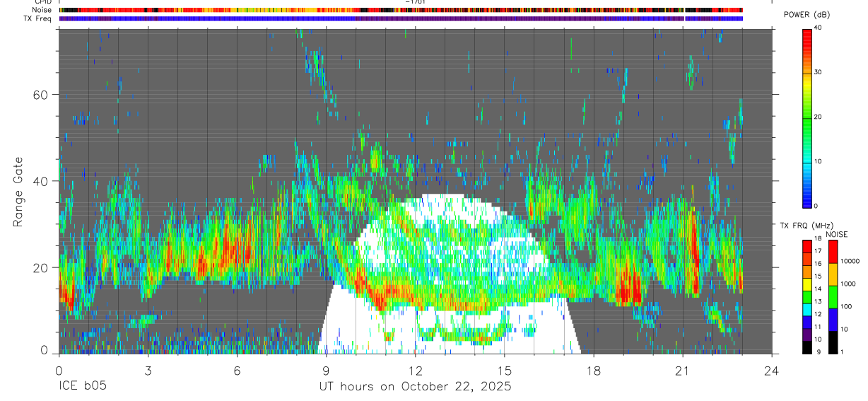Click the multicolored Noise time strip

click(x=401, y=10)
